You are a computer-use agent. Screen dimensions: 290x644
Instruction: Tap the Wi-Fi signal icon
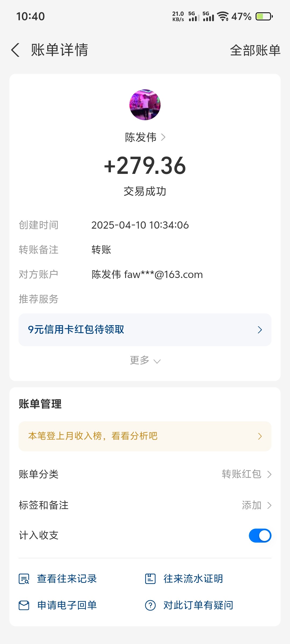223,16
